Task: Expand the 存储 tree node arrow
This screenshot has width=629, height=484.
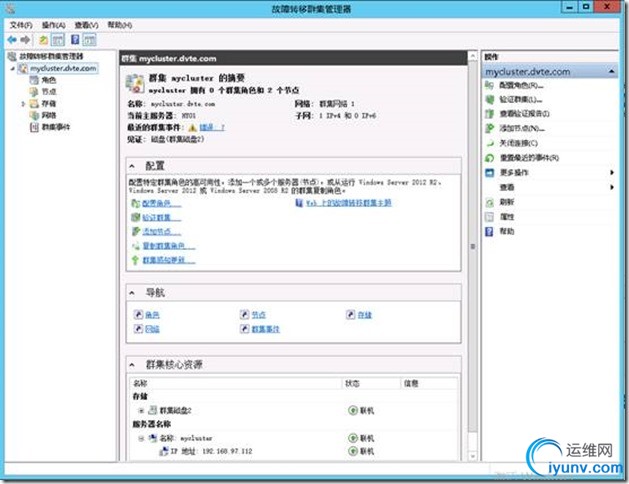Action: point(23,104)
